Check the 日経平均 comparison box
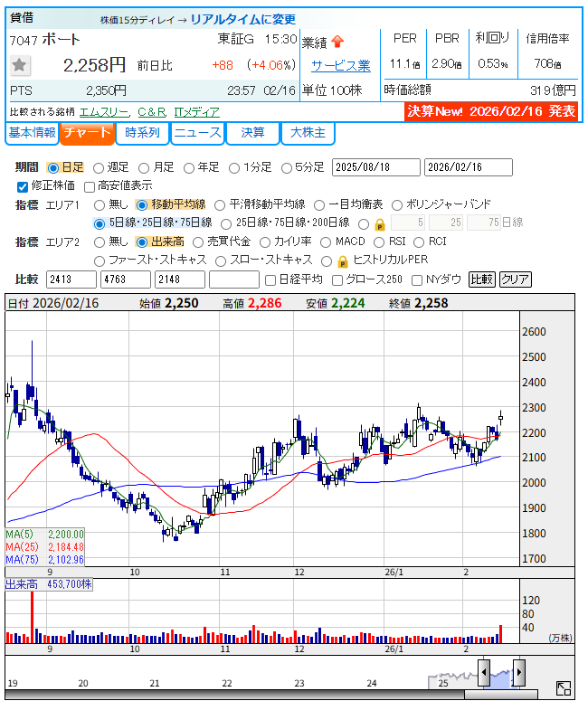Viewport: 588px width, 701px height. (270, 280)
